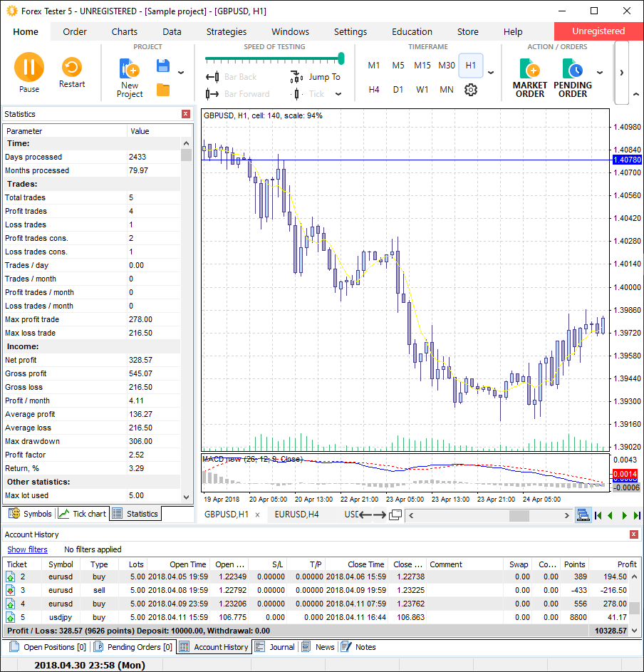This screenshot has width=644, height=672.
Task: Open the Open Positions tab
Action: pos(48,647)
